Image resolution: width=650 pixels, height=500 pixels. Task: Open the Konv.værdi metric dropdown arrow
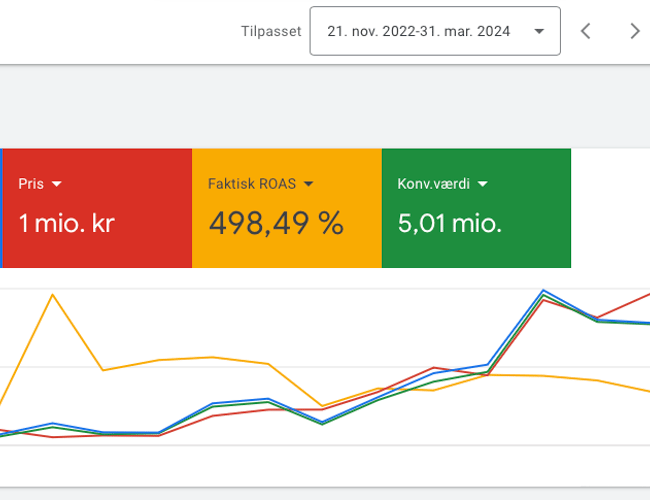[x=483, y=184]
